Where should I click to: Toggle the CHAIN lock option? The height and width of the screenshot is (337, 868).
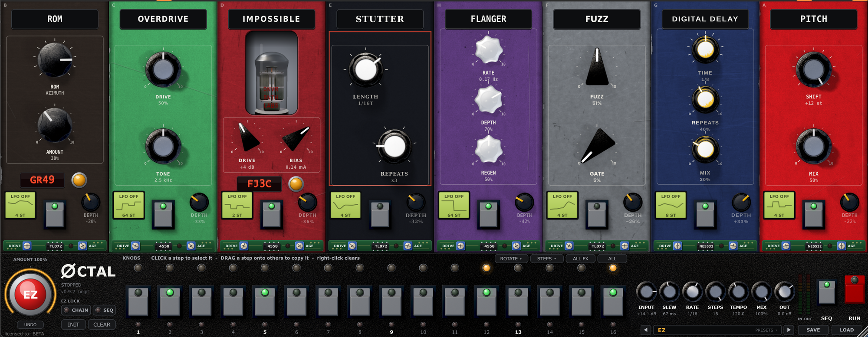click(76, 310)
